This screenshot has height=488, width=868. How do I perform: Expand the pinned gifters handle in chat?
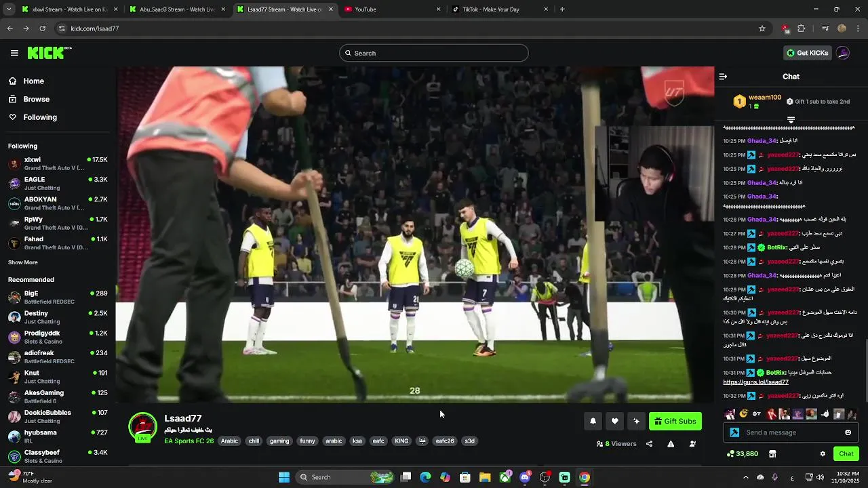(x=791, y=120)
